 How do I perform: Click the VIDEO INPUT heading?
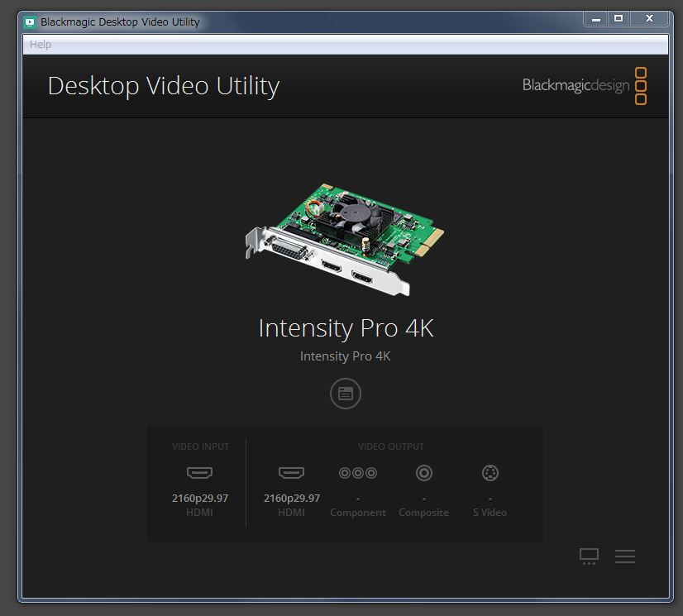click(x=200, y=446)
